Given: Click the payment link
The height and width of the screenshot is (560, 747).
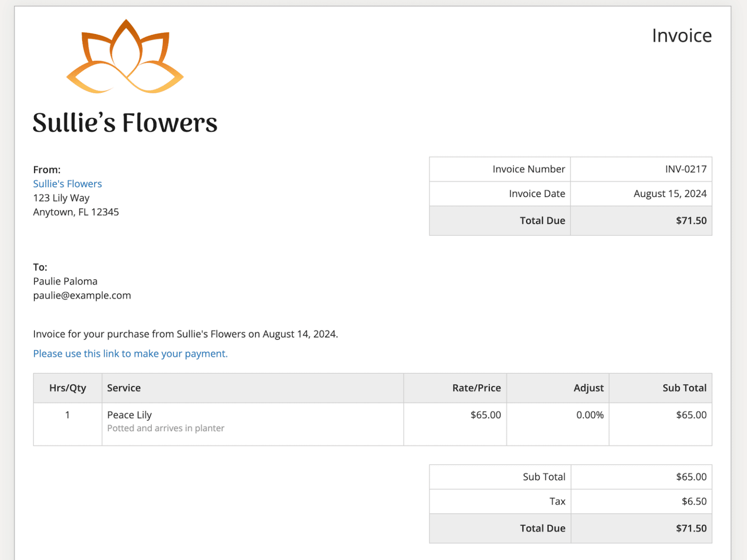Looking at the screenshot, I should [x=130, y=353].
